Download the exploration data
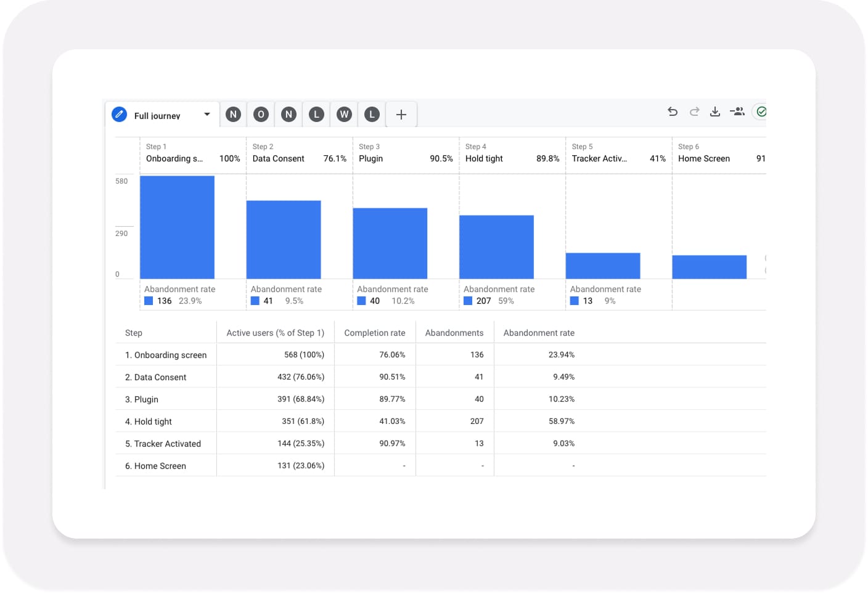The width and height of the screenshot is (868, 594). pyautogui.click(x=715, y=112)
